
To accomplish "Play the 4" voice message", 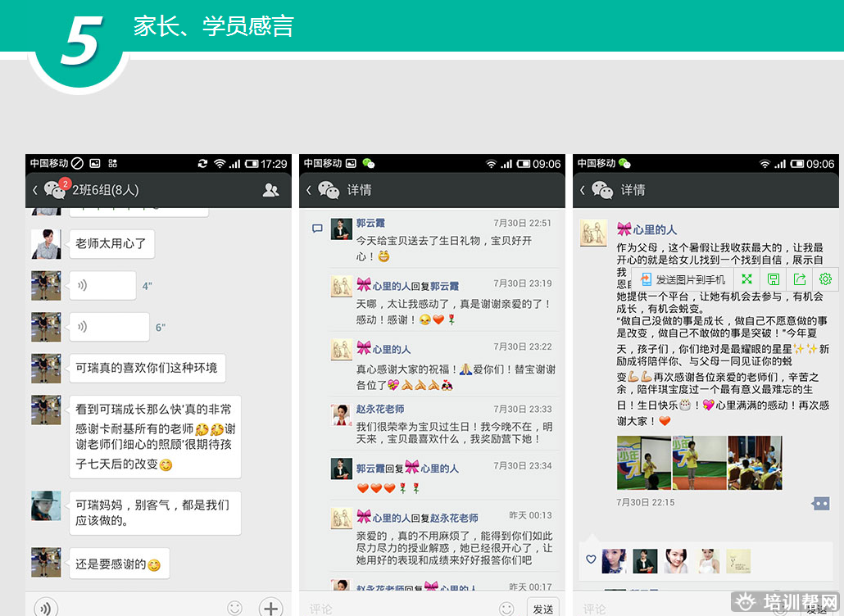I will tap(102, 285).
